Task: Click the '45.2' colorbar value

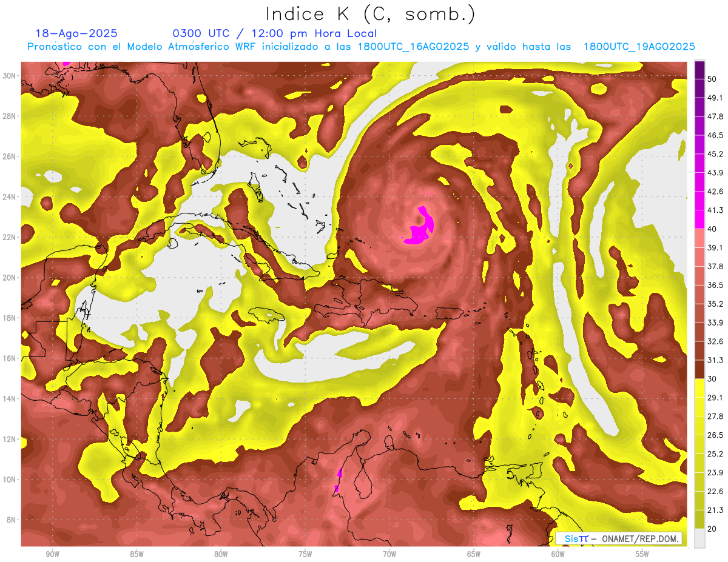Action: [x=715, y=154]
